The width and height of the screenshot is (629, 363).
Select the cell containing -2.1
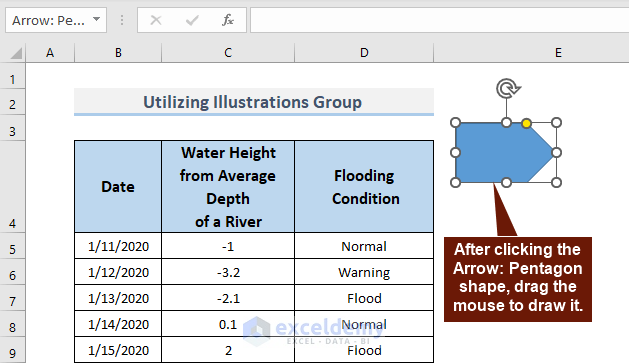click(x=228, y=298)
